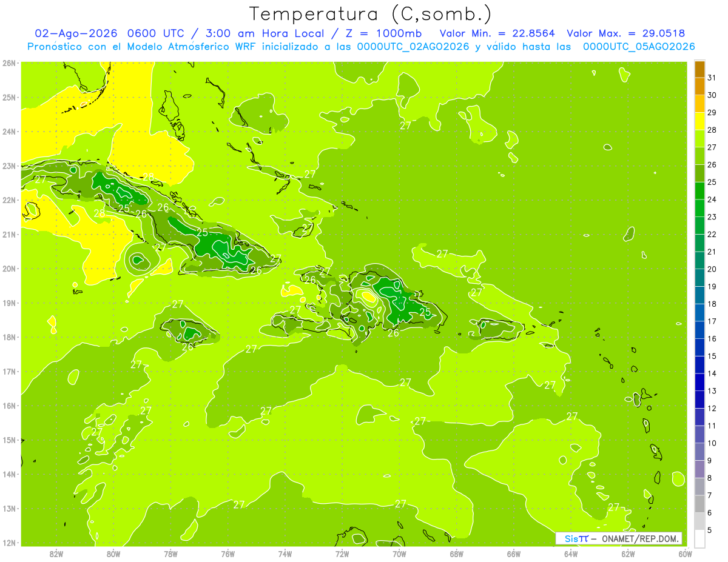
Task: Click the "8" label on the color scale
Action: click(x=709, y=478)
